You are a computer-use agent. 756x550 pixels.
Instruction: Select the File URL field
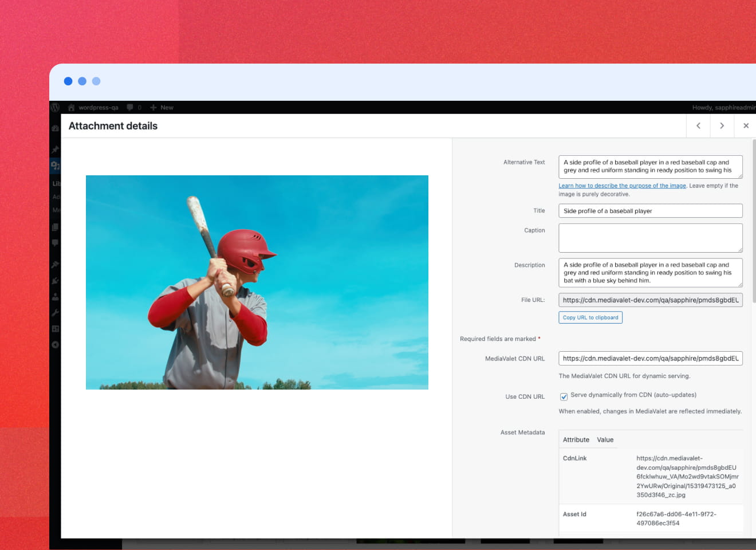click(x=651, y=300)
